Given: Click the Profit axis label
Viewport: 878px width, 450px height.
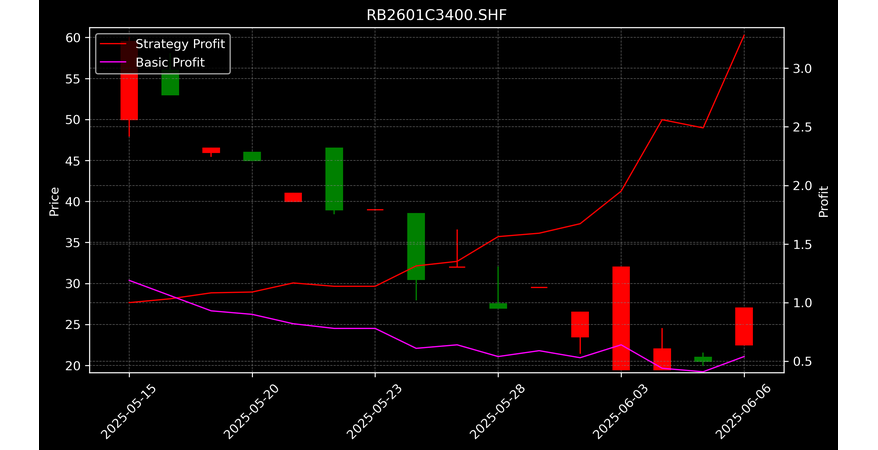Looking at the screenshot, I should coord(823,201).
